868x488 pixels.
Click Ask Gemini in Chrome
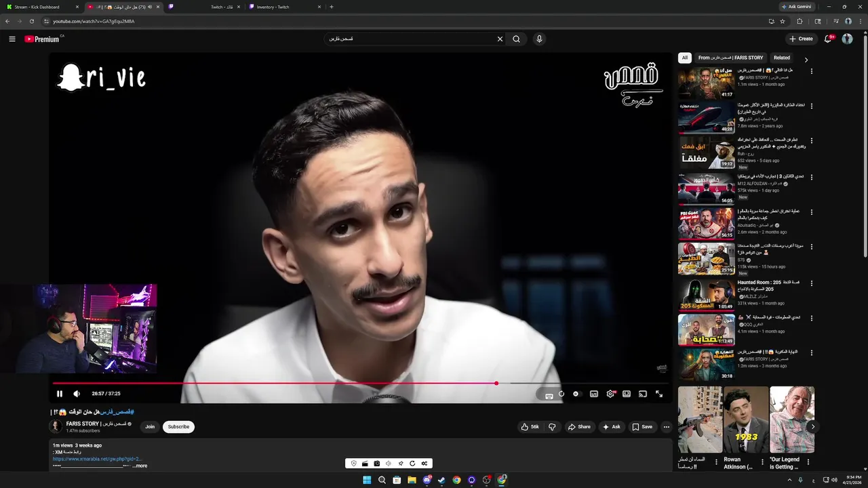[x=798, y=7]
